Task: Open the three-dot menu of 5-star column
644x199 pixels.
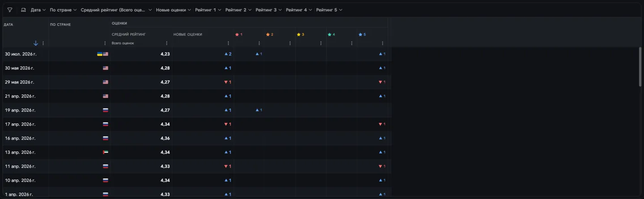Action: coord(383,43)
